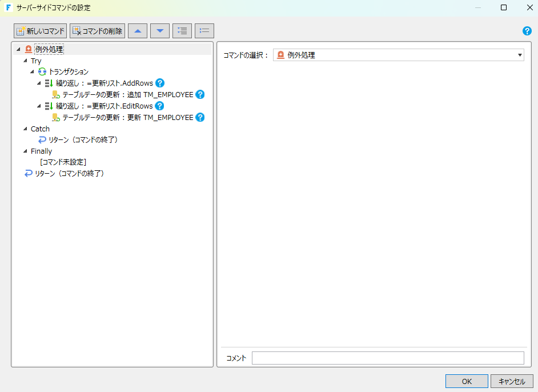Expand all commands toolbar icon
Image resolution: width=538 pixels, height=392 pixels.
tap(182, 31)
